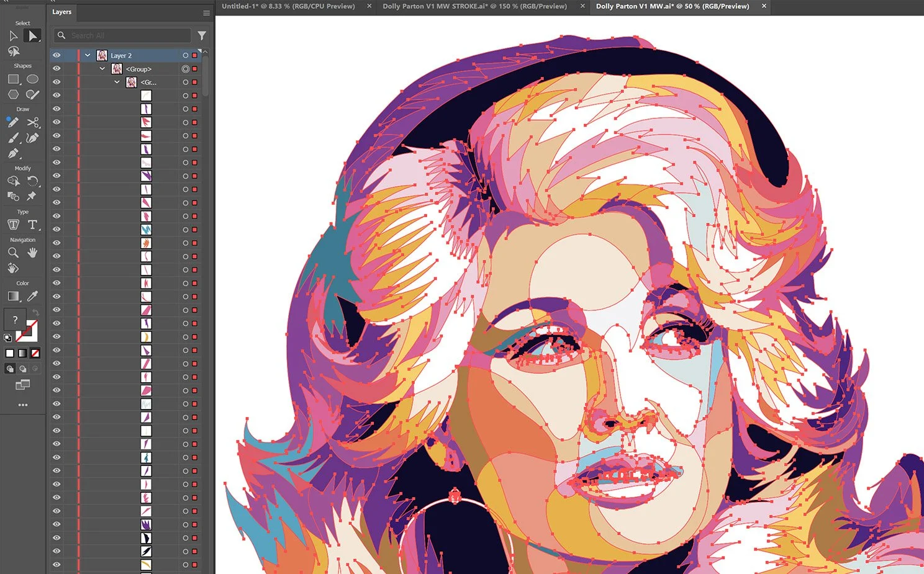
Task: Select the Pencil tool
Action: [x=14, y=122]
